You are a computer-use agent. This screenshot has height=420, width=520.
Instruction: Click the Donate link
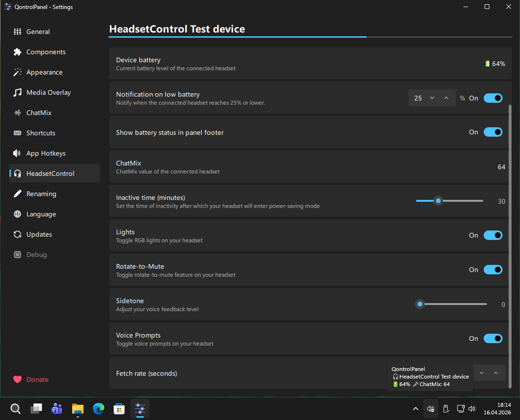click(37, 379)
